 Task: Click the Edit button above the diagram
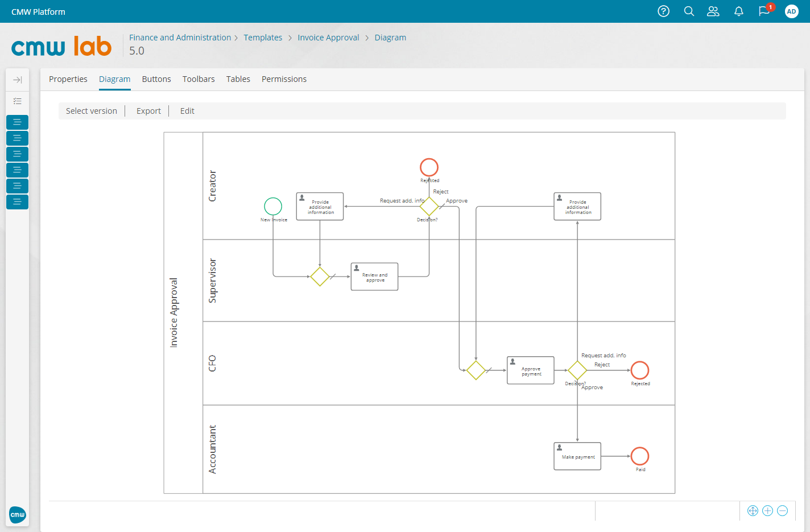click(187, 110)
